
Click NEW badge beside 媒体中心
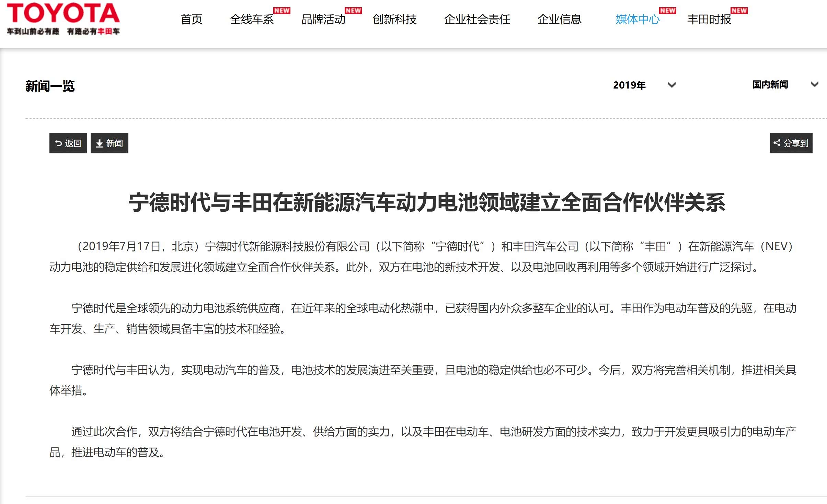(668, 11)
